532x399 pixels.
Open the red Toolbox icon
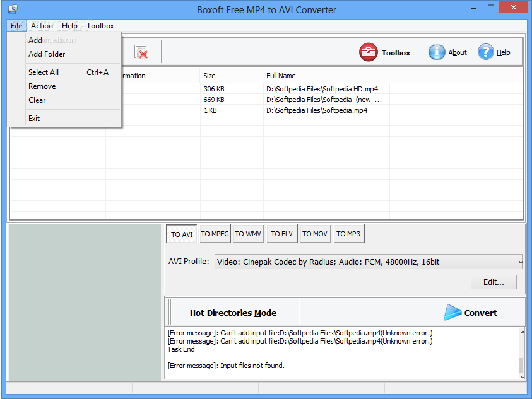[368, 52]
